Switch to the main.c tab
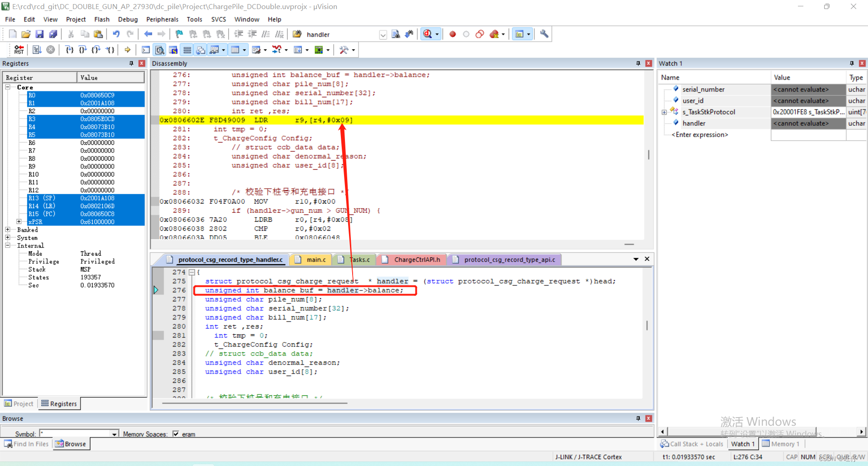 point(311,260)
